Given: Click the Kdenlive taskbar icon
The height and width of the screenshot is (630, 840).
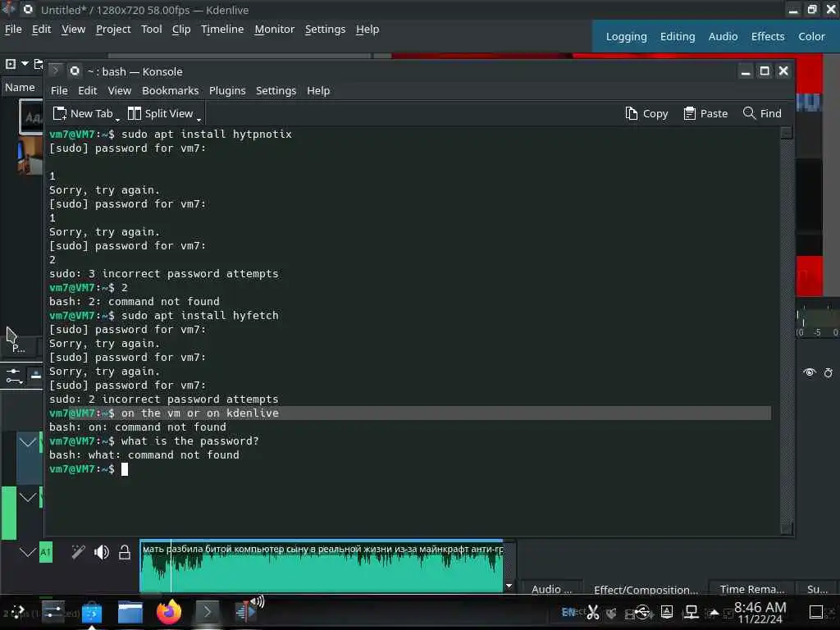Looking at the screenshot, I should pyautogui.click(x=246, y=610).
